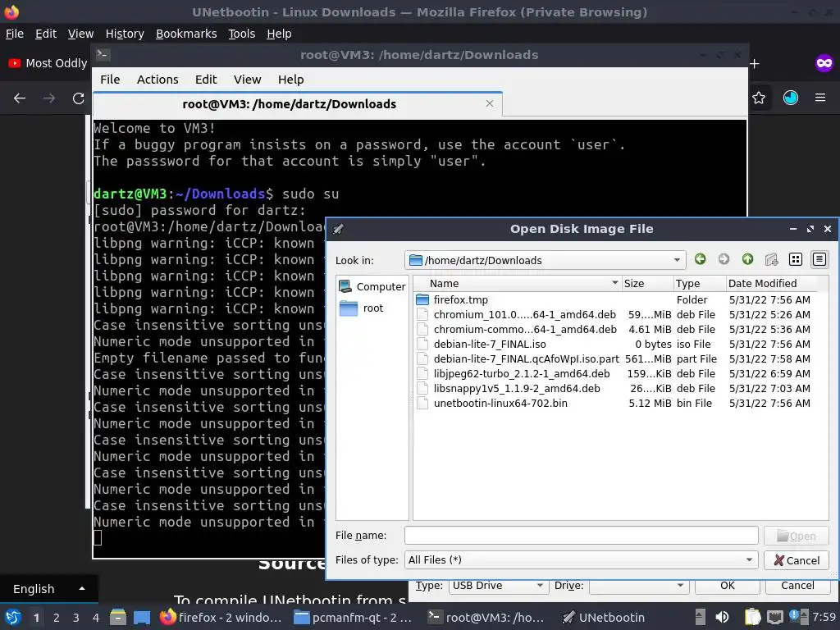Click the network tray icon

pos(775,617)
